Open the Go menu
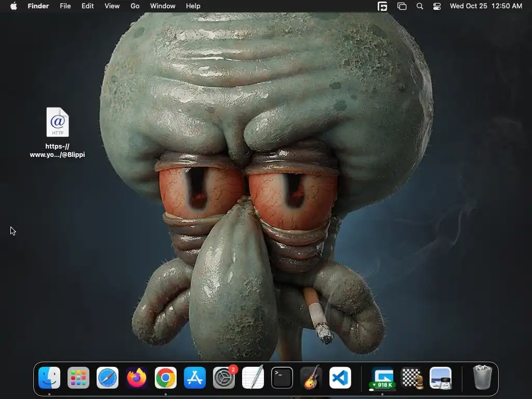Screen dimensions: 532x399 135,6
